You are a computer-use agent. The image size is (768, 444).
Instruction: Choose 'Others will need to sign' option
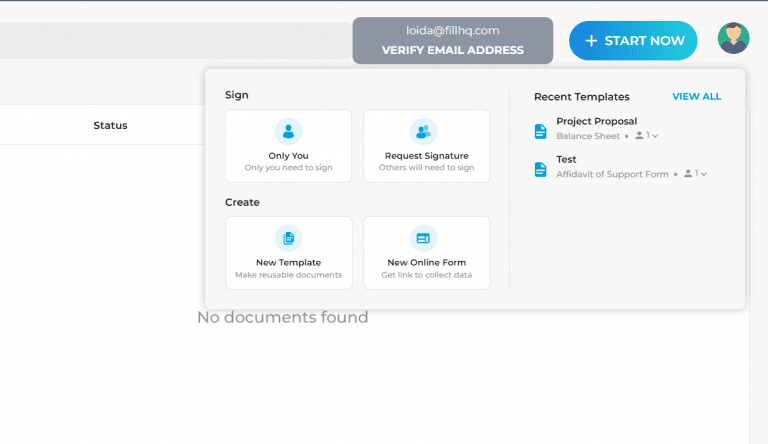pos(427,146)
